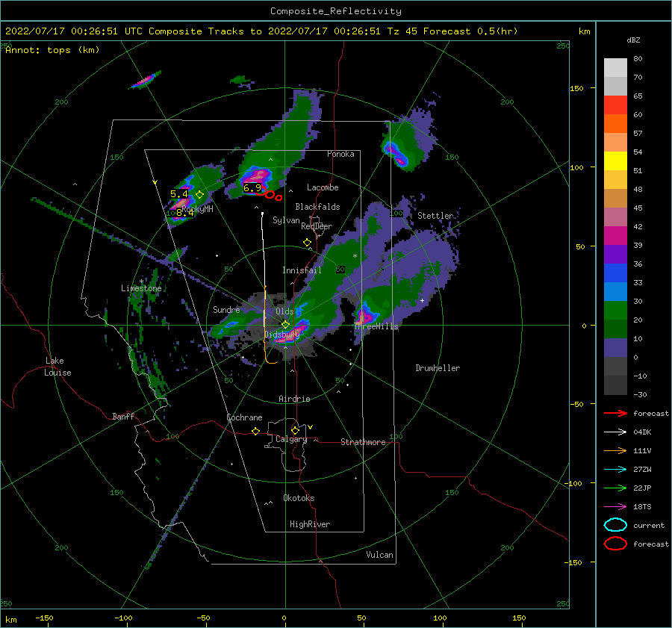
Task: Click the bright green 20–30 dBZ swatch
Action: [x=615, y=311]
